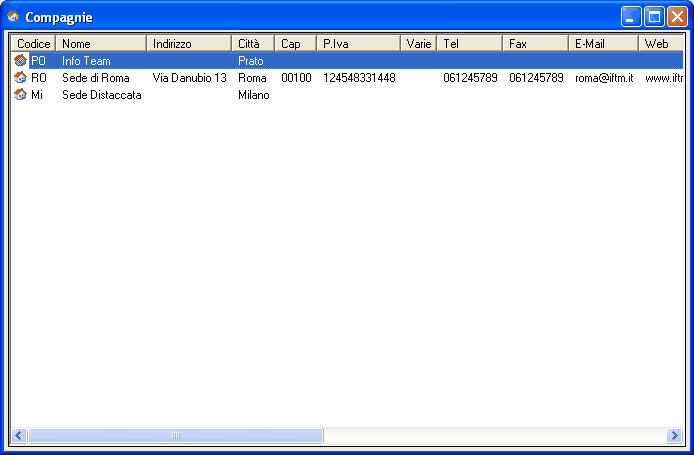Maximize the Compagnie window
Viewport: 694px width, 455px height.
[x=654, y=17]
